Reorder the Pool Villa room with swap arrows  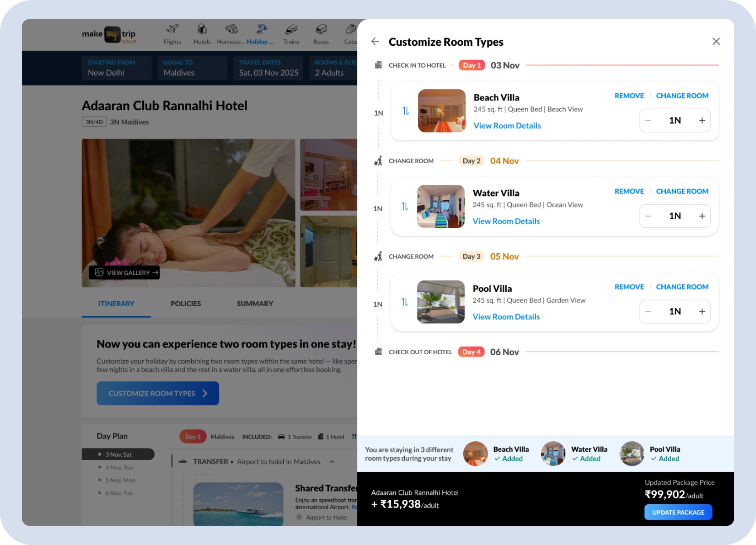coord(405,302)
